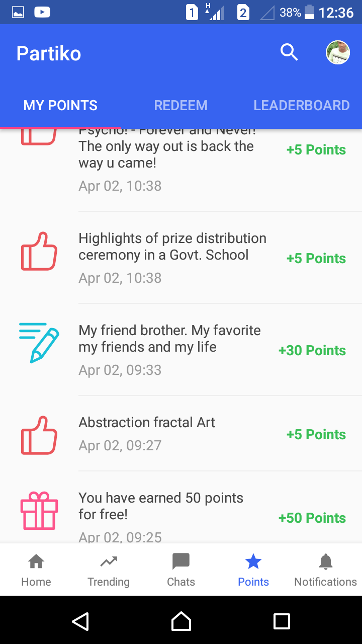Viewport: 362px width, 644px height.
Task: Switch to the Redeem tab
Action: 180,105
